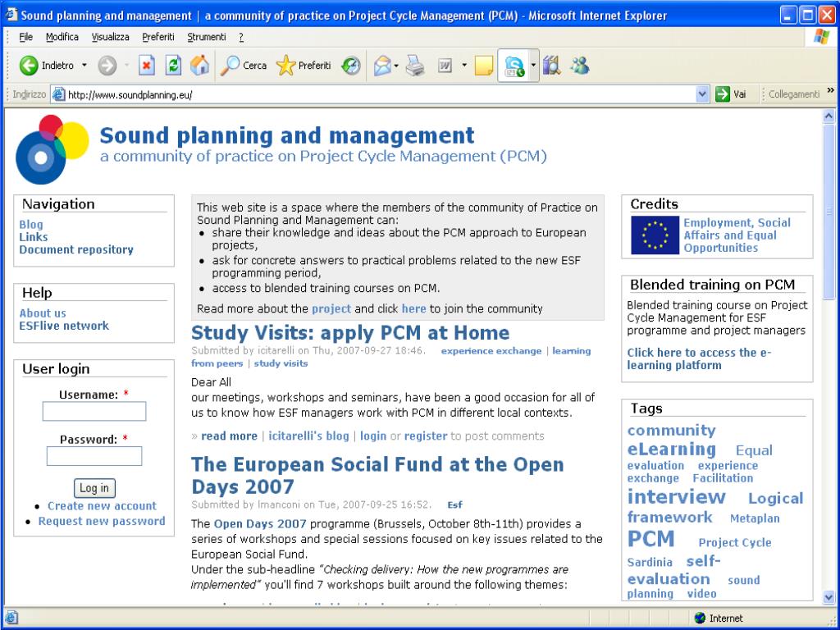
Task: Open the ? help menu
Action: pos(241,37)
